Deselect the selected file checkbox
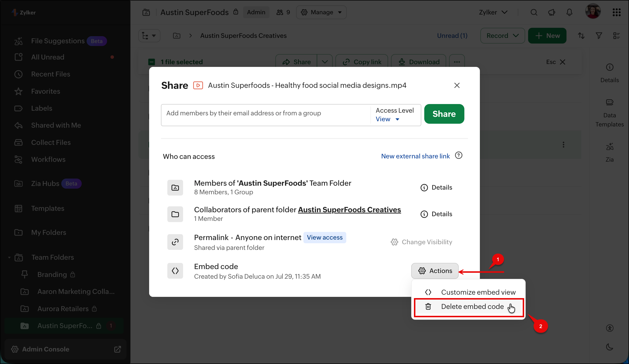This screenshot has width=629, height=364. tap(152, 62)
